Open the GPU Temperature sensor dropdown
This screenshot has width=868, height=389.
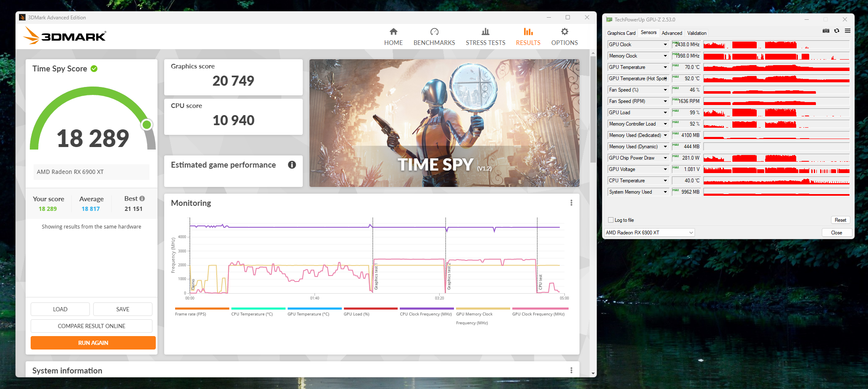665,67
